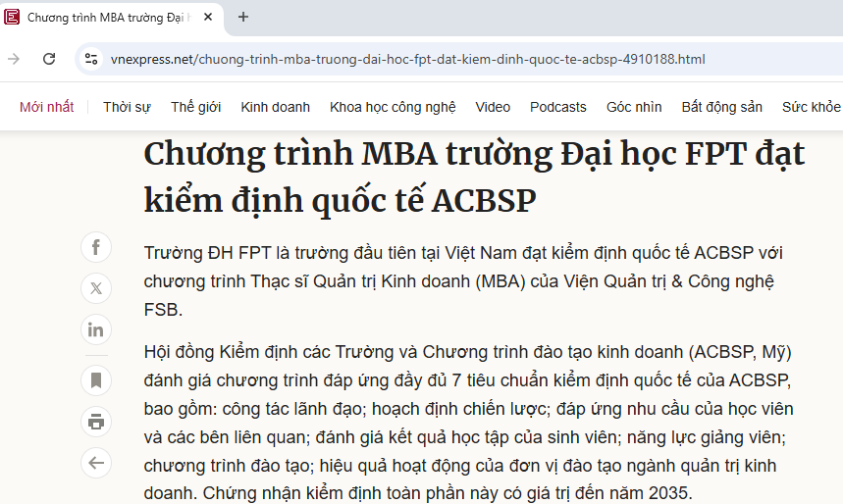Close the Chương trình MBA tab
This screenshot has width=843, height=504.
208,18
